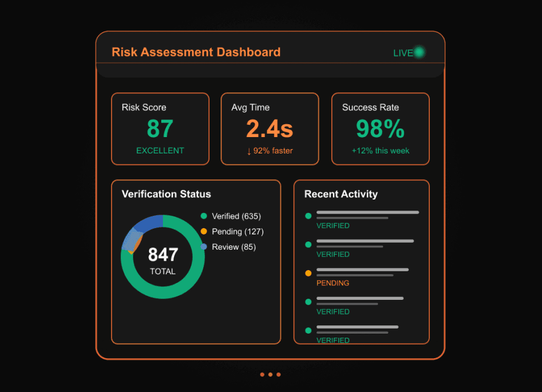Click the orange Pending legend dot

[x=204, y=232]
